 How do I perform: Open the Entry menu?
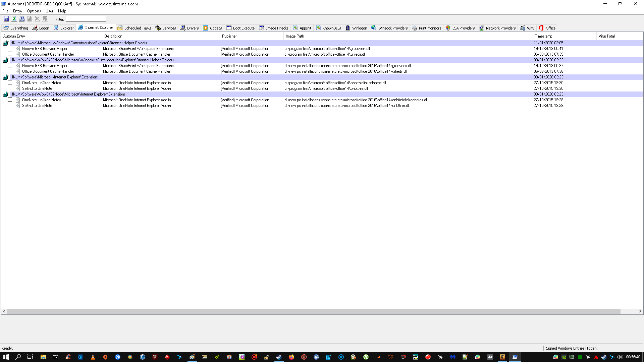point(17,11)
